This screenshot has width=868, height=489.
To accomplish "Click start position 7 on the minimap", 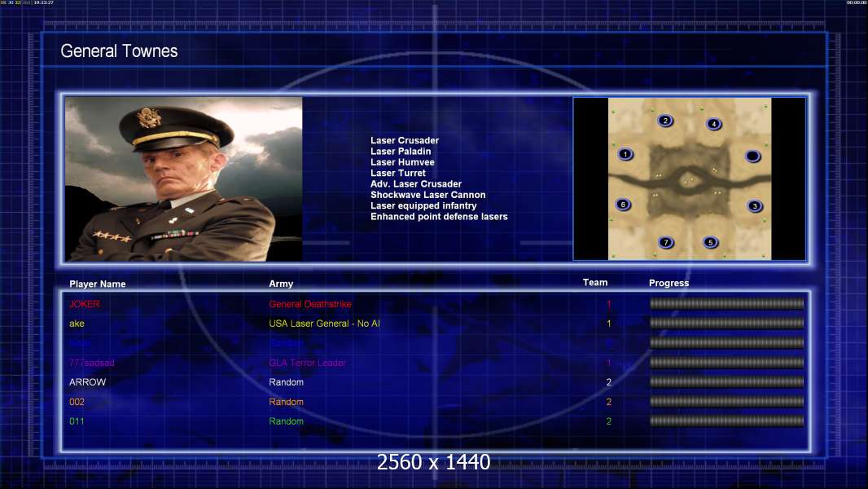I will click(666, 242).
